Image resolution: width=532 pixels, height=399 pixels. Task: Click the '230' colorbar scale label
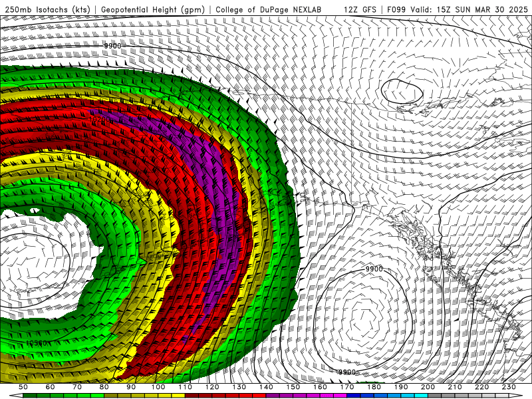(509, 387)
